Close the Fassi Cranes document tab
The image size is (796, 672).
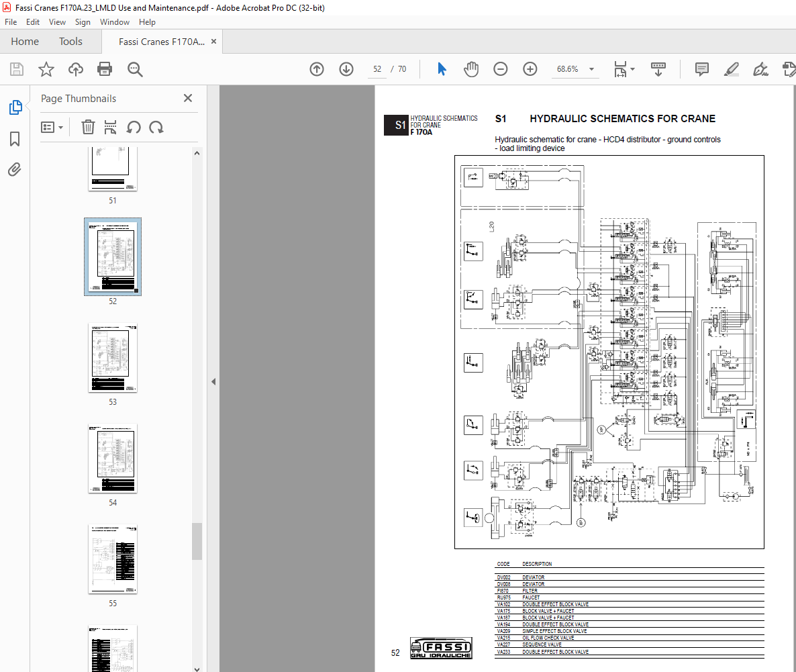(213, 42)
